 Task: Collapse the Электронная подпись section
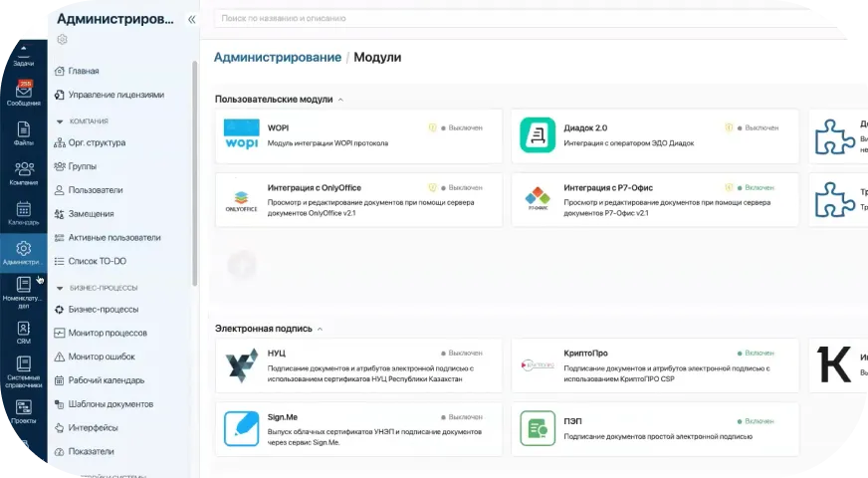(321, 328)
